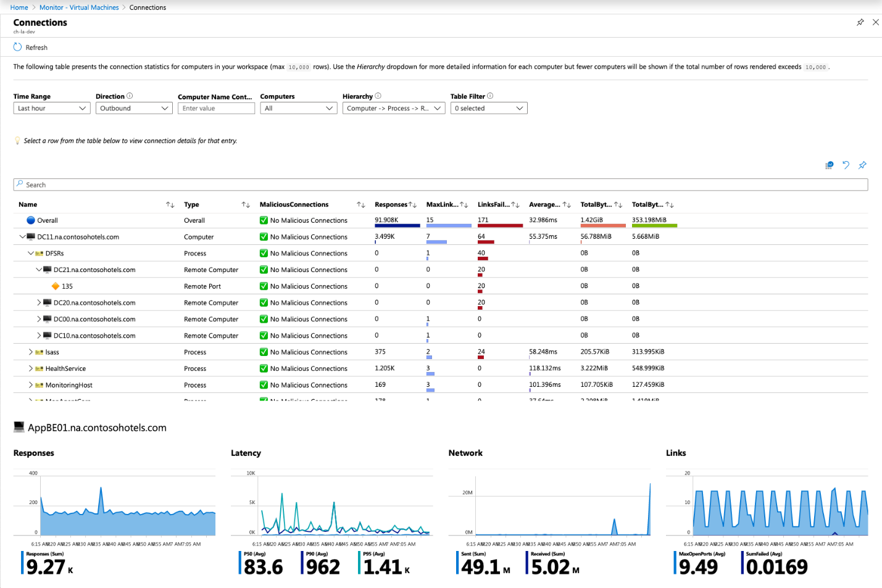
Task: Expand the lsass process row
Action: click(x=30, y=352)
